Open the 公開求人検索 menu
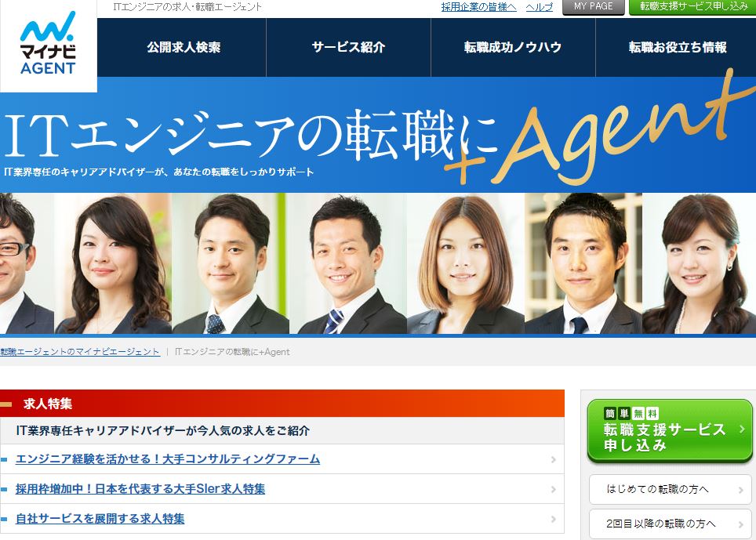 click(x=184, y=47)
